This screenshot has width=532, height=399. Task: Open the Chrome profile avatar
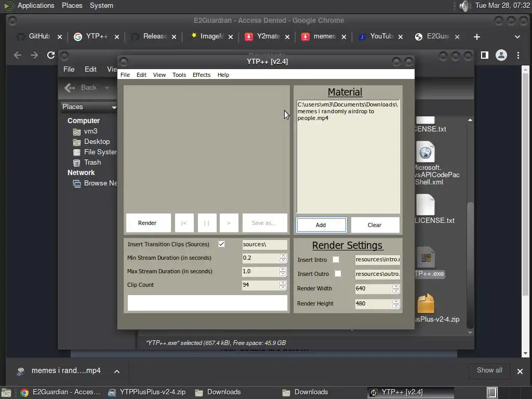click(501, 55)
